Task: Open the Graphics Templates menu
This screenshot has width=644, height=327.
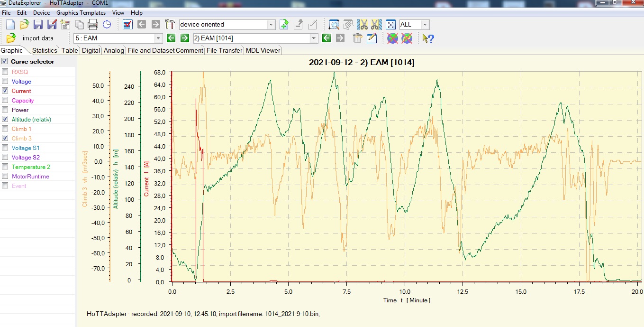Action: pyautogui.click(x=81, y=13)
